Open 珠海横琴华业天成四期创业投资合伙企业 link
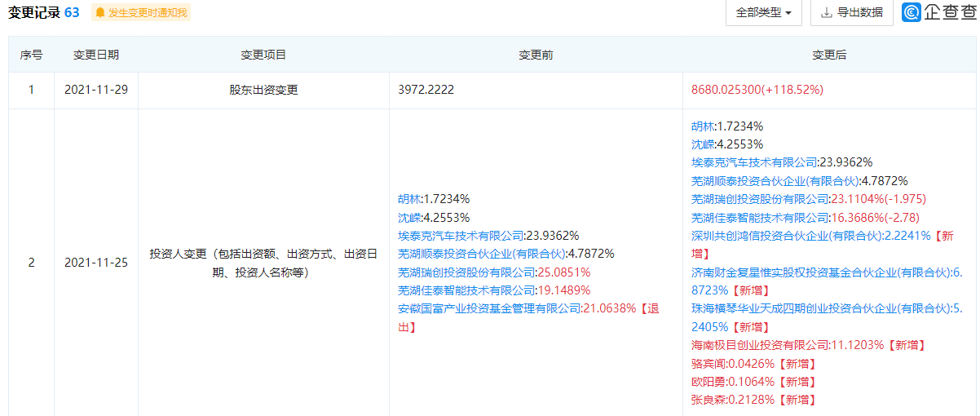This screenshot has width=980, height=416. point(819,308)
